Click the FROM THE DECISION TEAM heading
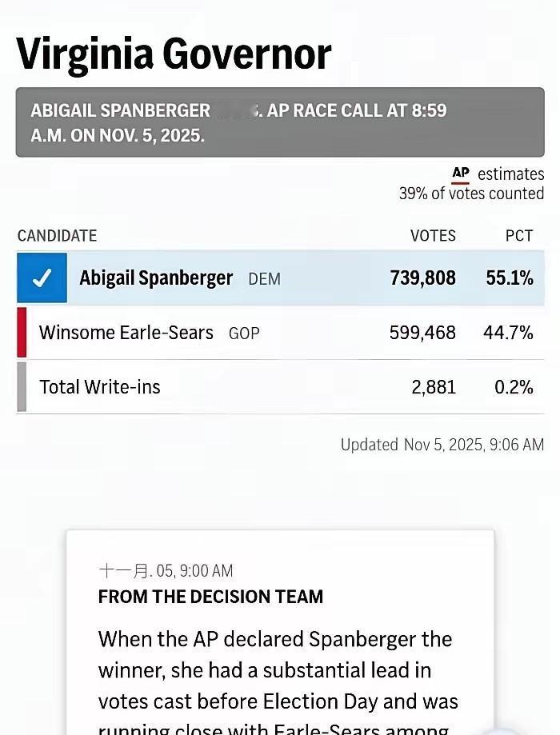The height and width of the screenshot is (735, 560). 210,597
